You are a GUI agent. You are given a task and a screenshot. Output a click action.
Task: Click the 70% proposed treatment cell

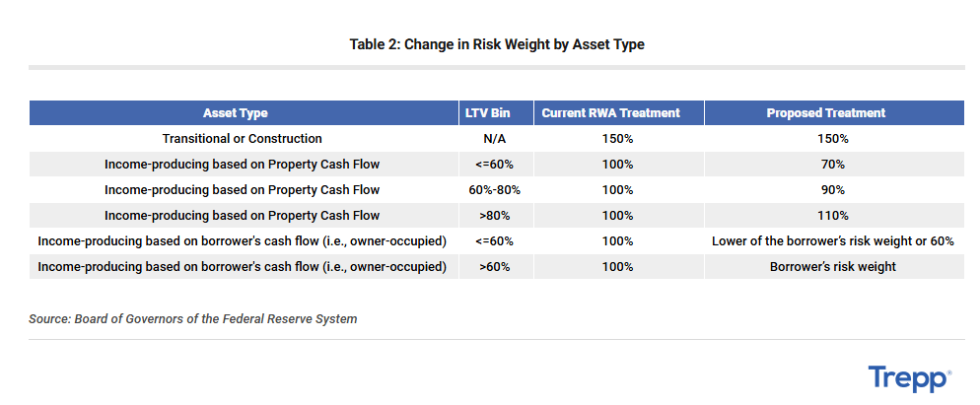point(834,165)
